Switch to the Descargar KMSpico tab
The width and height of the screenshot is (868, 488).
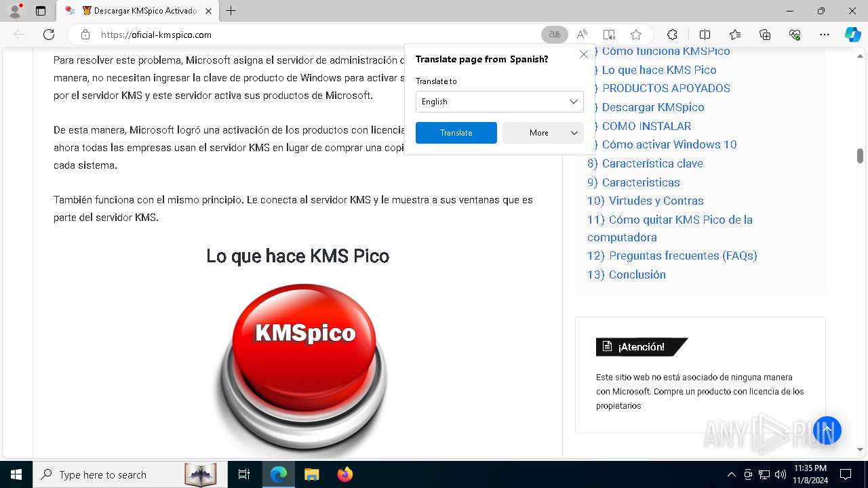pos(138,11)
